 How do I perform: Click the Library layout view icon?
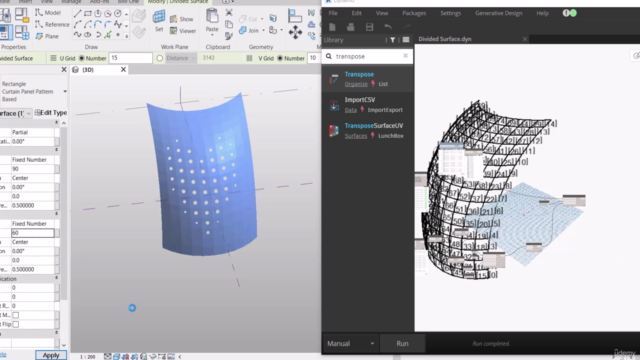pos(406,40)
